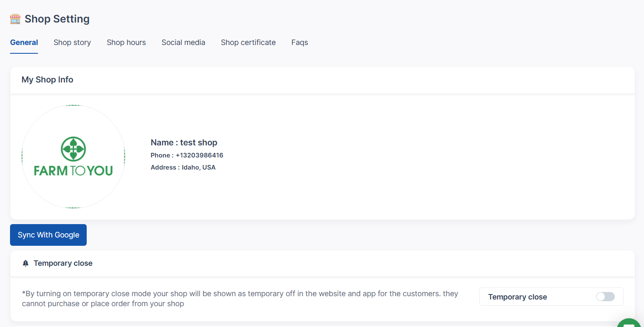The width and height of the screenshot is (644, 327).
Task: Click the Sync With Google button
Action: click(x=48, y=235)
